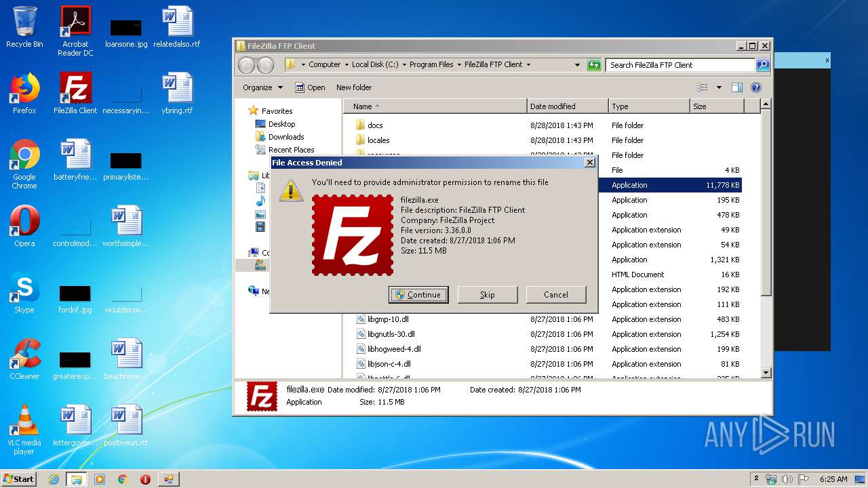Cancel the File Access Denied dialog
Viewport: 868px width, 488px height.
tap(556, 295)
